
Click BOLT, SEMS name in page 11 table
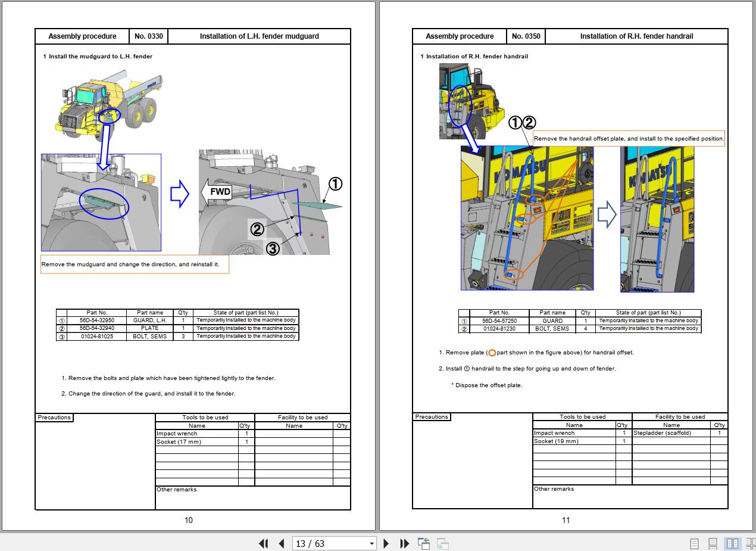tap(552, 329)
